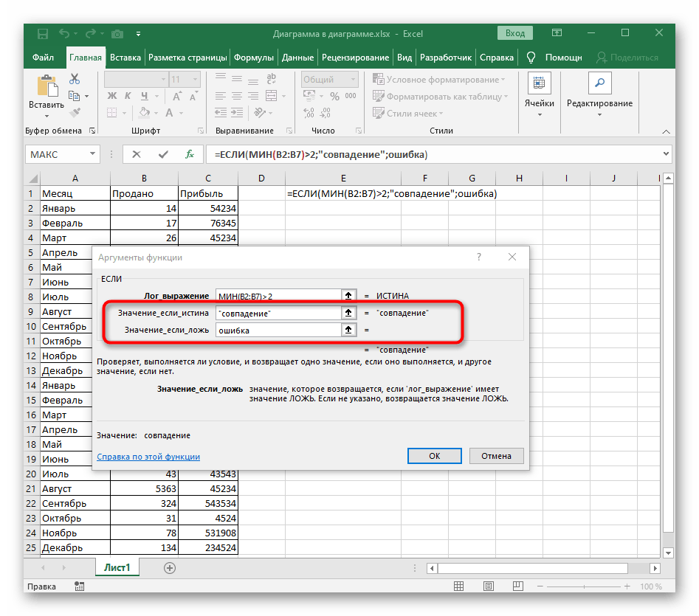Click the cancel (X) icon in formula bar
This screenshot has width=699, height=616.
137,154
